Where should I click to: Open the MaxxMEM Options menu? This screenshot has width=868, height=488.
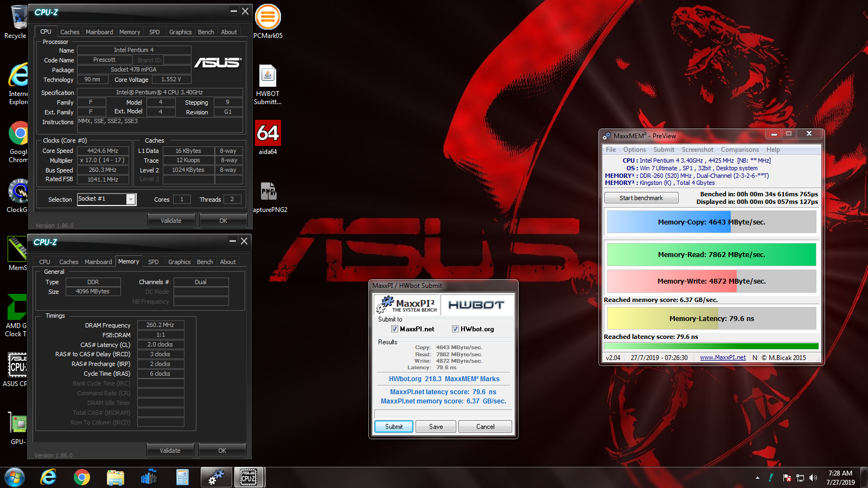(x=635, y=150)
